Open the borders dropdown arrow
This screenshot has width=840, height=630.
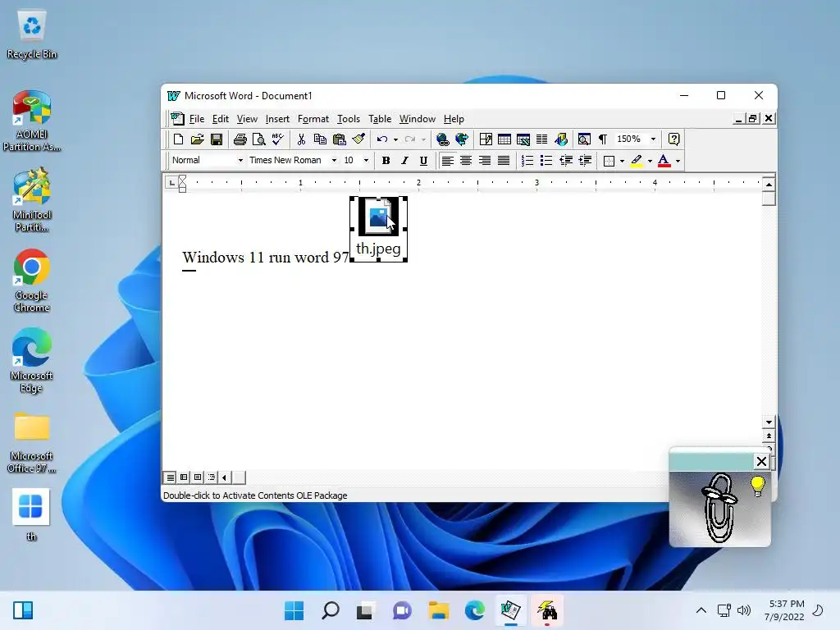point(622,160)
